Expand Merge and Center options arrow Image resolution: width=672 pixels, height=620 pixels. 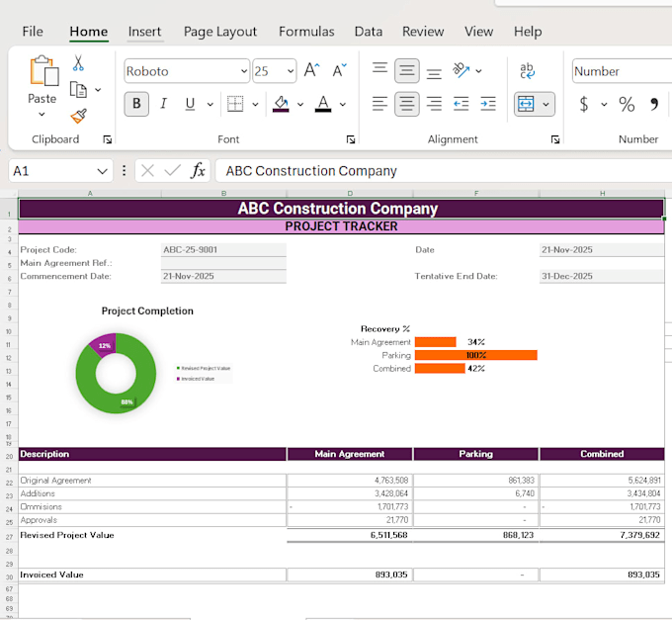[546, 104]
